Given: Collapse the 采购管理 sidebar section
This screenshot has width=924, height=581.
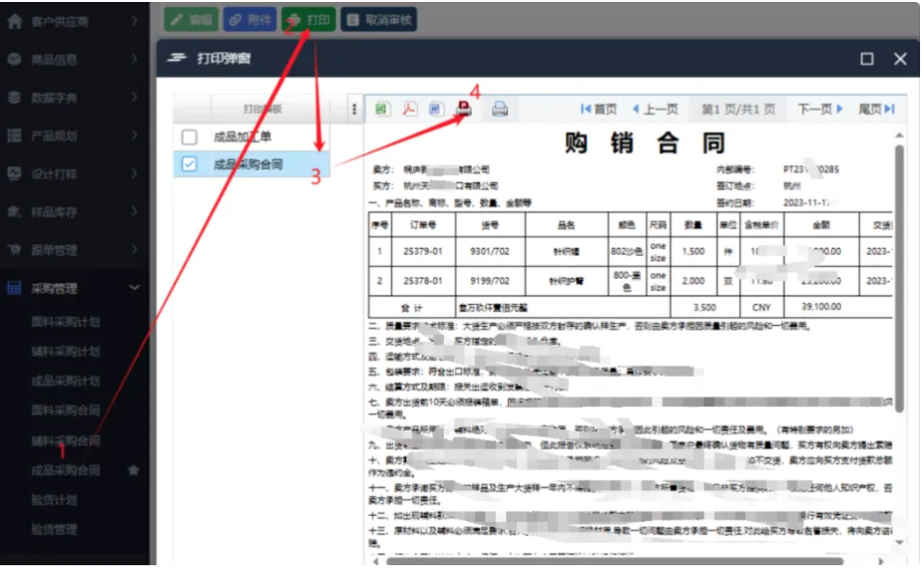Looking at the screenshot, I should pyautogui.click(x=133, y=289).
